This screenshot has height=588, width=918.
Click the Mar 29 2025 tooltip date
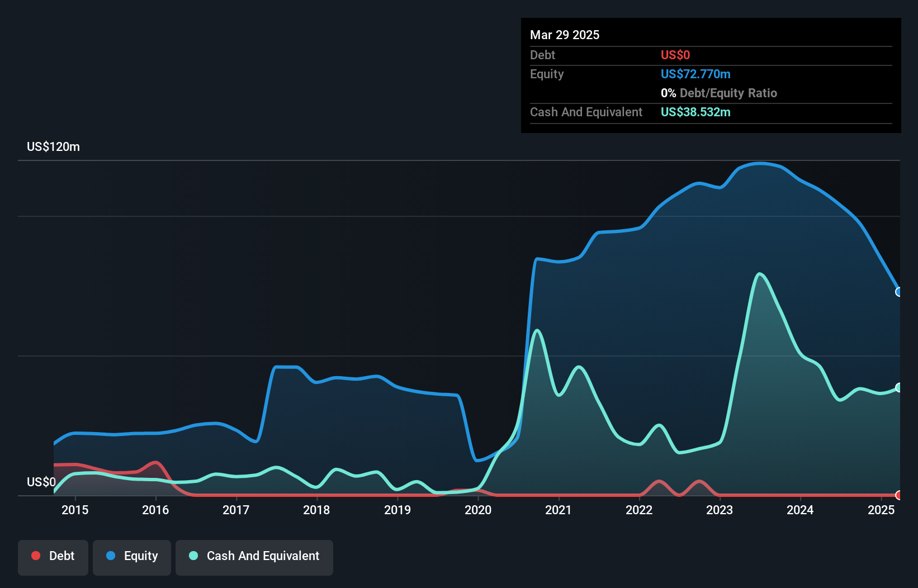[x=565, y=35]
